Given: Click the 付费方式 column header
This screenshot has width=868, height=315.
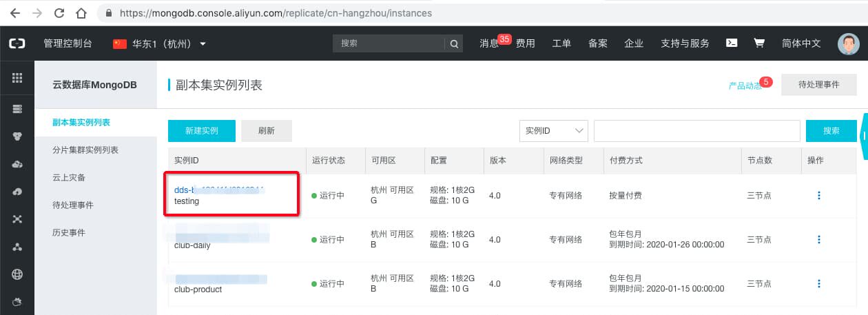Looking at the screenshot, I should coord(626,160).
